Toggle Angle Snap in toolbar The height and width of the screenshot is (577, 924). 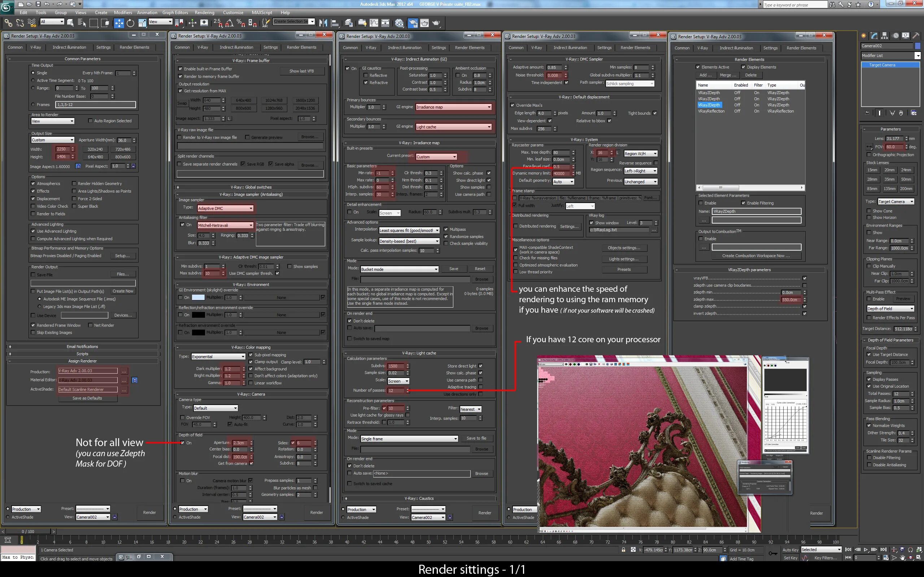229,23
